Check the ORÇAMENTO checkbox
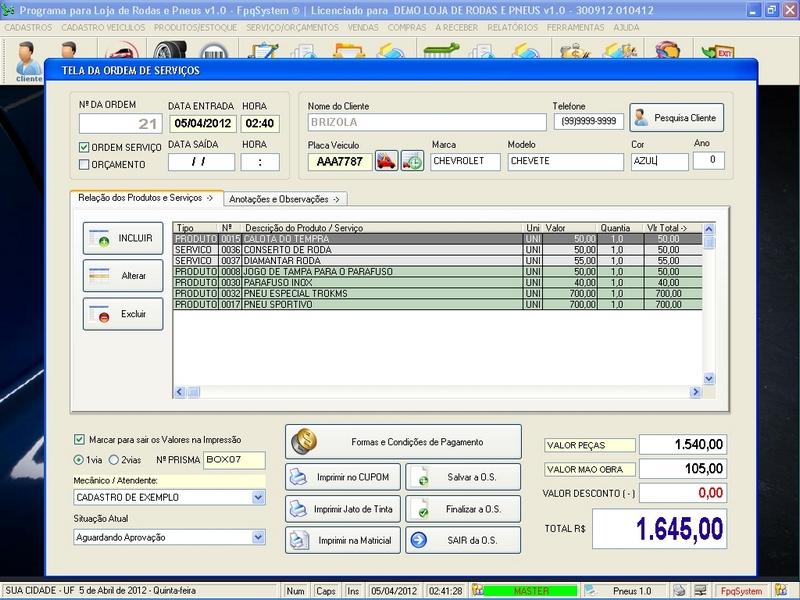 tap(84, 165)
